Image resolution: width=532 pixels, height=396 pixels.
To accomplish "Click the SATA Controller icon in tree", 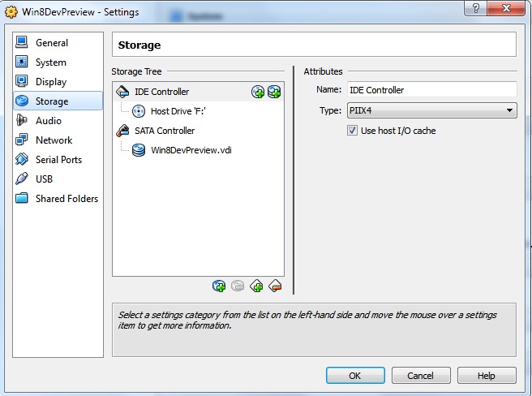I will (x=122, y=131).
